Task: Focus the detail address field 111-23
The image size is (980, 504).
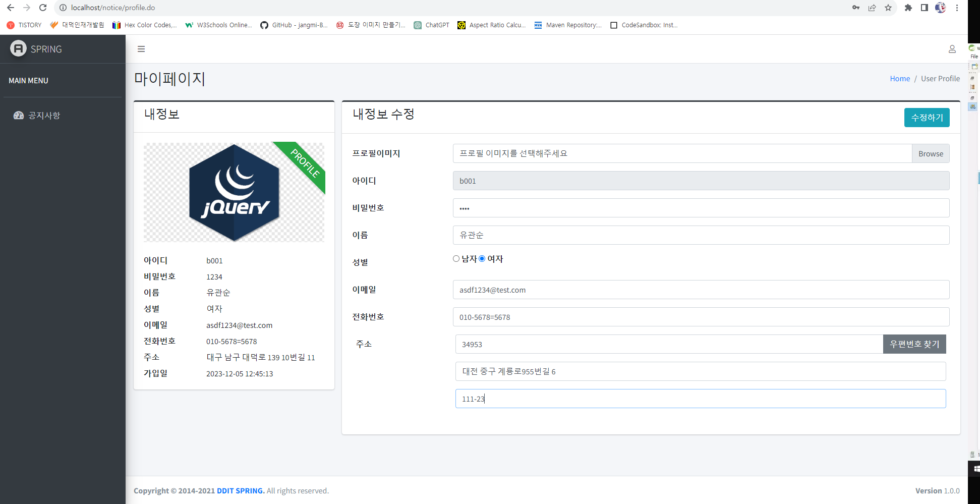Action: click(701, 399)
